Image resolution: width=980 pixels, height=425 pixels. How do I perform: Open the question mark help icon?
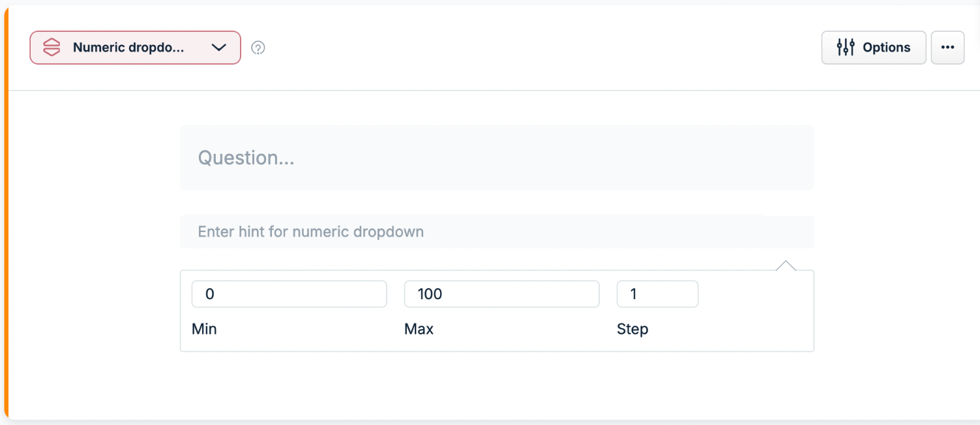pos(258,48)
